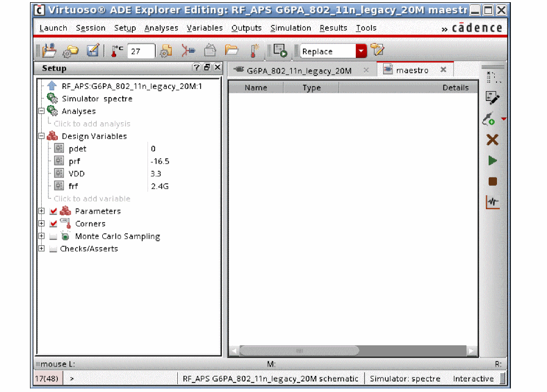Open the Tools menu
The width and height of the screenshot is (547, 392).
tap(366, 28)
